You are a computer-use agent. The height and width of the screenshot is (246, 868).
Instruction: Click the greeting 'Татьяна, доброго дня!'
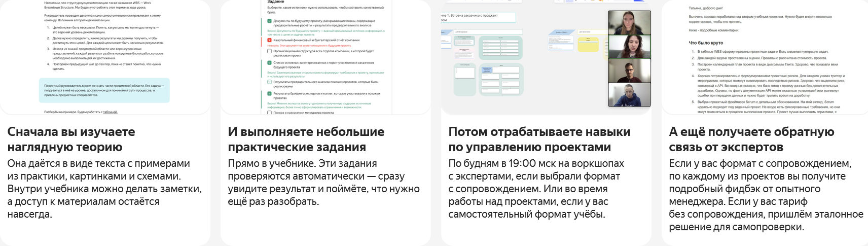705,8
